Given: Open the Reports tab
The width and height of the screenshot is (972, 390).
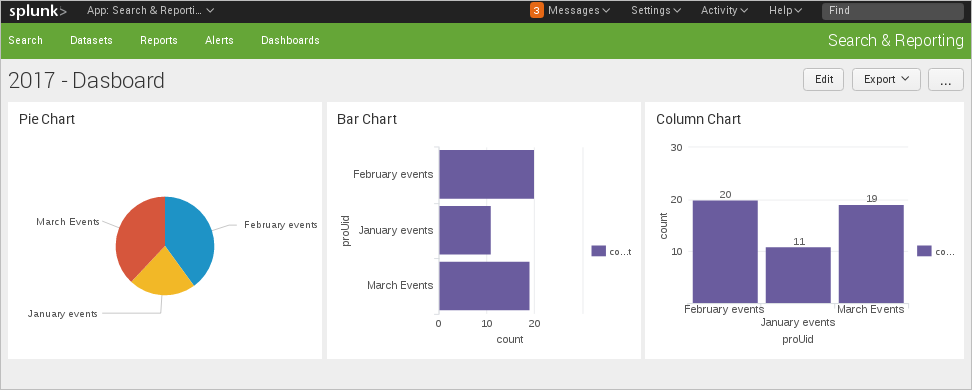Looking at the screenshot, I should (x=159, y=40).
